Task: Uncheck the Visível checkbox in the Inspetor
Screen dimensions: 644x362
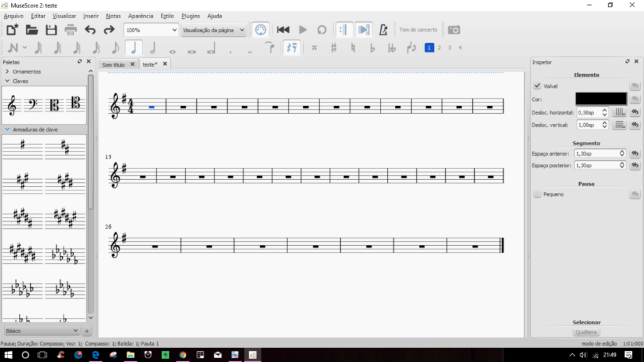Action: tap(537, 86)
